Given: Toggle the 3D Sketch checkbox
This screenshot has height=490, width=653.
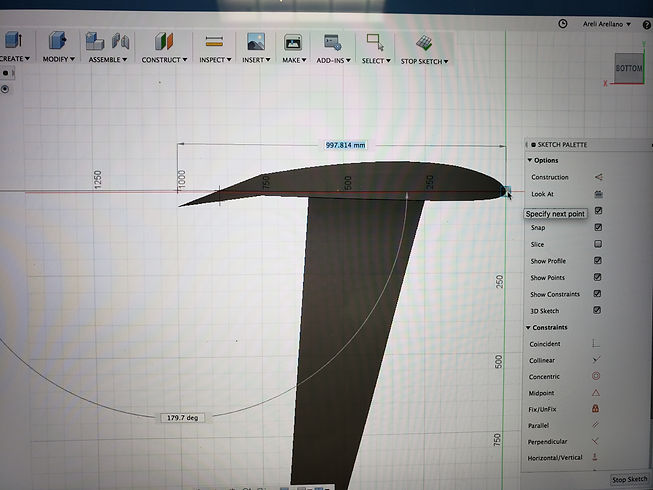Looking at the screenshot, I should click(597, 310).
